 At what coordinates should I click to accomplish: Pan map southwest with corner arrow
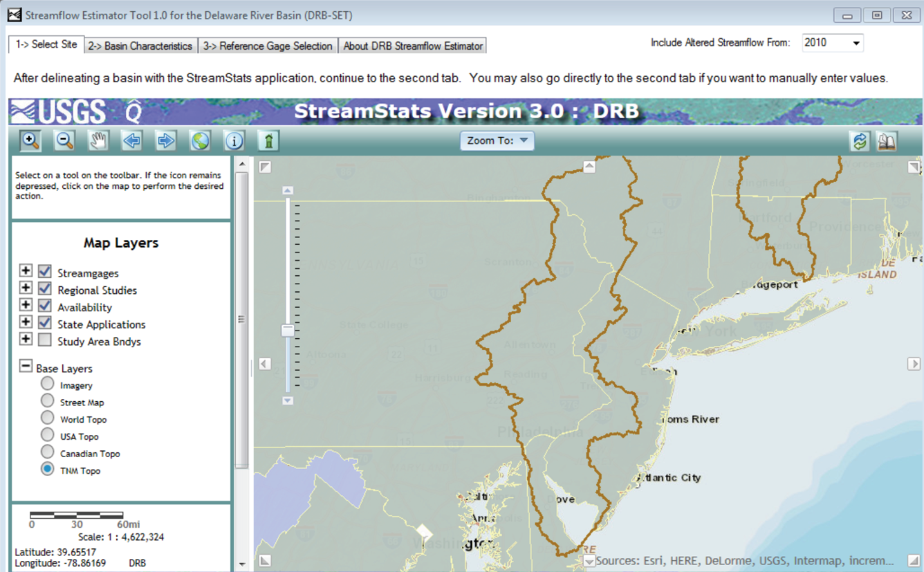tap(265, 561)
